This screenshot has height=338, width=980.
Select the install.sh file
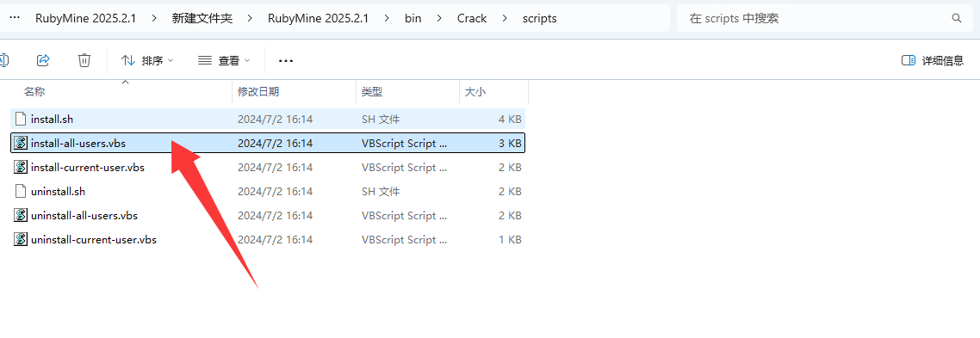268,119
